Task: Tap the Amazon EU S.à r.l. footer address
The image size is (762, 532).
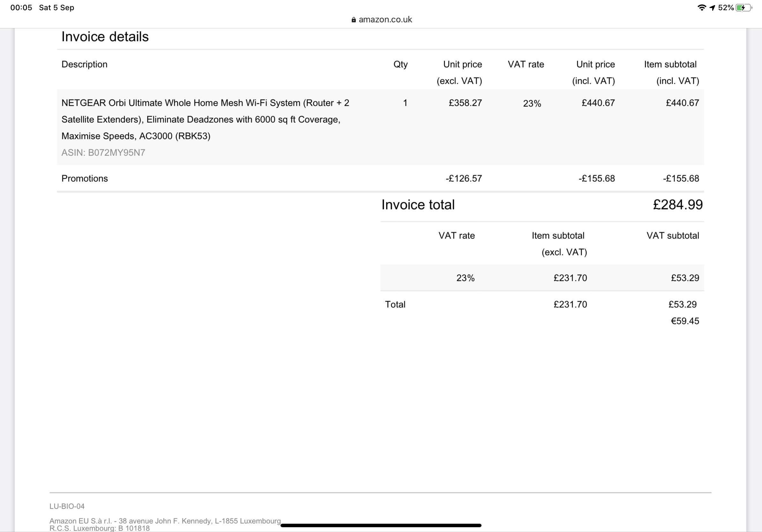Action: (x=165, y=521)
